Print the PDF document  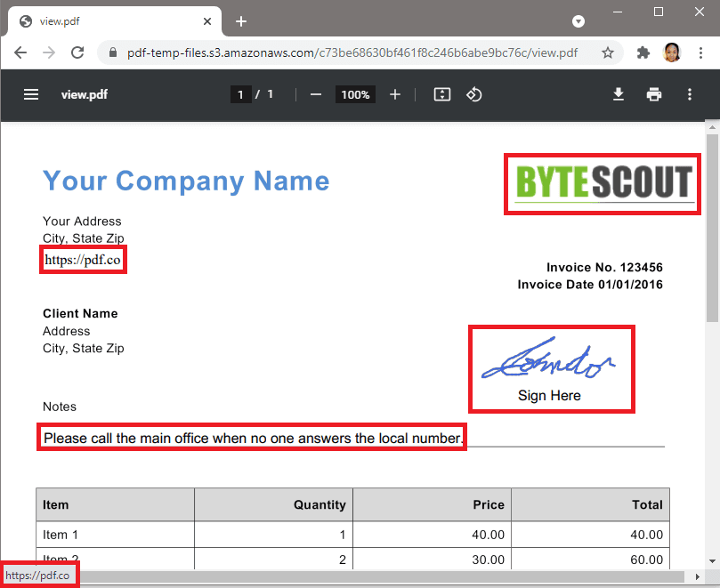click(654, 94)
